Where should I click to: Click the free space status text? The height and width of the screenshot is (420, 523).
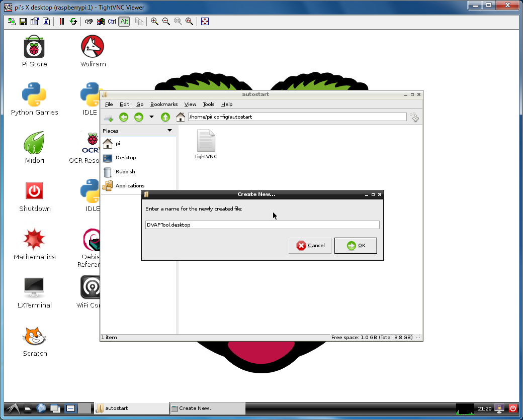[x=372, y=337]
